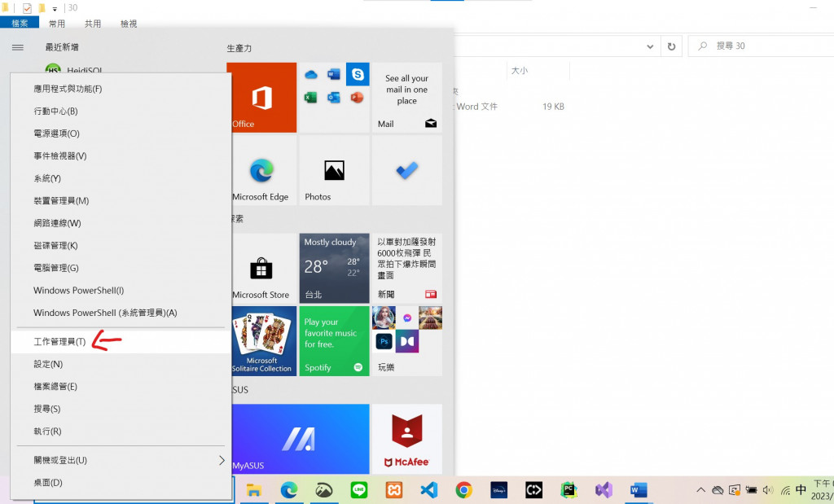This screenshot has height=504, width=834.
Task: Launch the Microsoft Edge tile
Action: coord(264,170)
